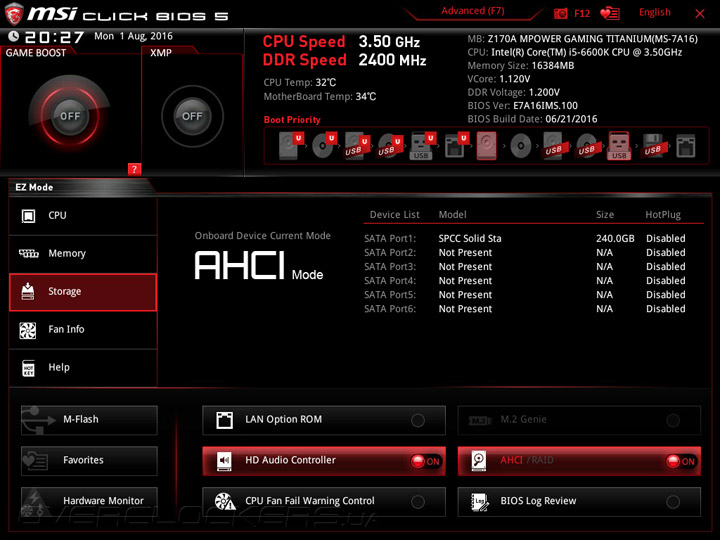
Task: Click the Boot Priority heading
Action: pyautogui.click(x=292, y=120)
